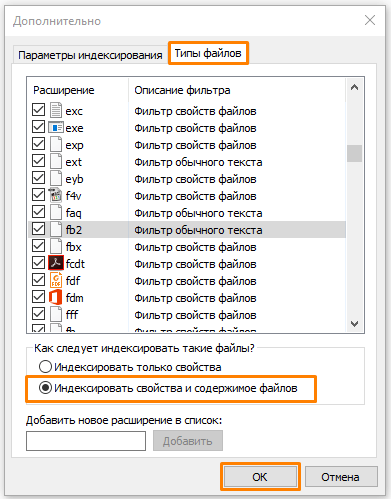The height and width of the screenshot is (499, 391).
Task: Select the fff extension name
Action: tap(72, 315)
